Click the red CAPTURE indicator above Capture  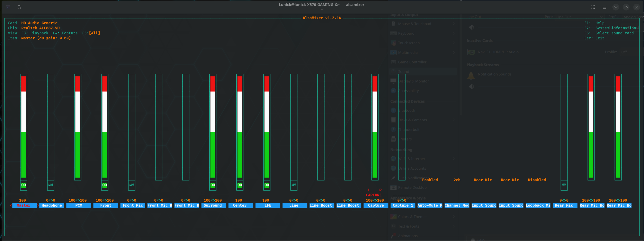[373, 195]
